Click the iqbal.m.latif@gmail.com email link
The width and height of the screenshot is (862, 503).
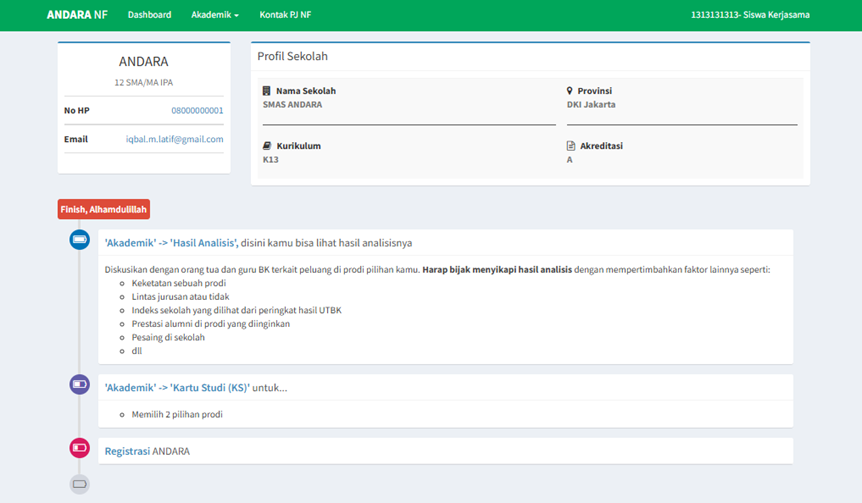174,140
